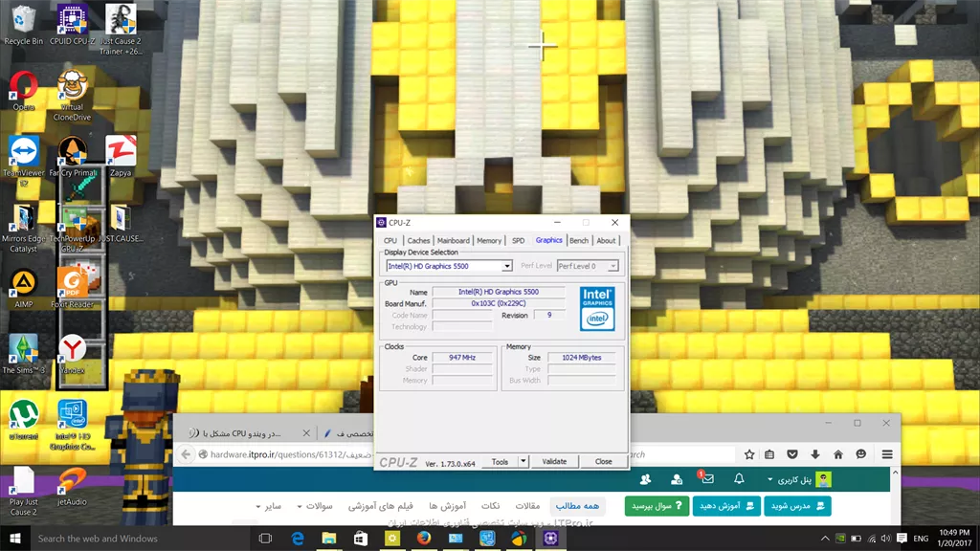Open ITPro messages envelope icon
Image resolution: width=980 pixels, height=551 pixels.
(x=707, y=479)
